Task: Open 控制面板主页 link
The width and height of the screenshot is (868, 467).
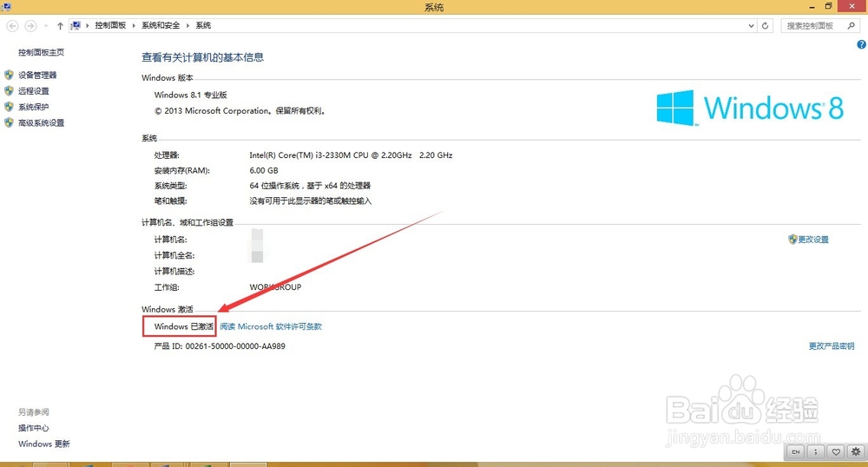Action: [x=41, y=53]
